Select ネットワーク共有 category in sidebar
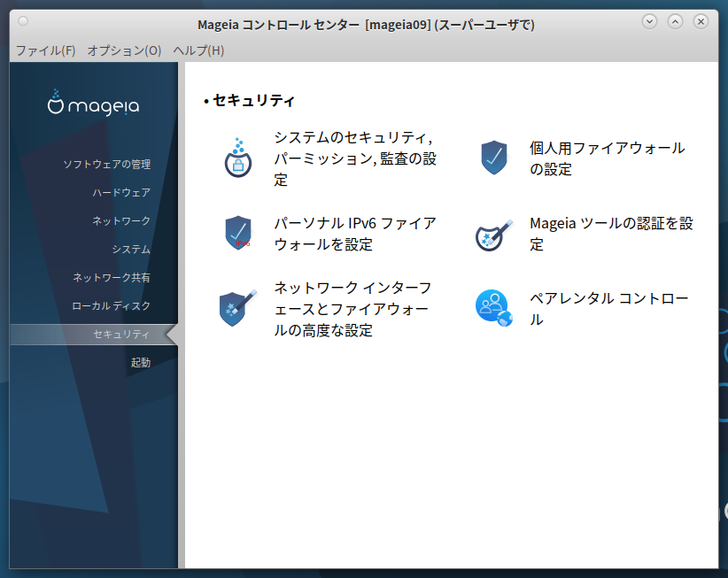728x578 pixels. [x=112, y=277]
